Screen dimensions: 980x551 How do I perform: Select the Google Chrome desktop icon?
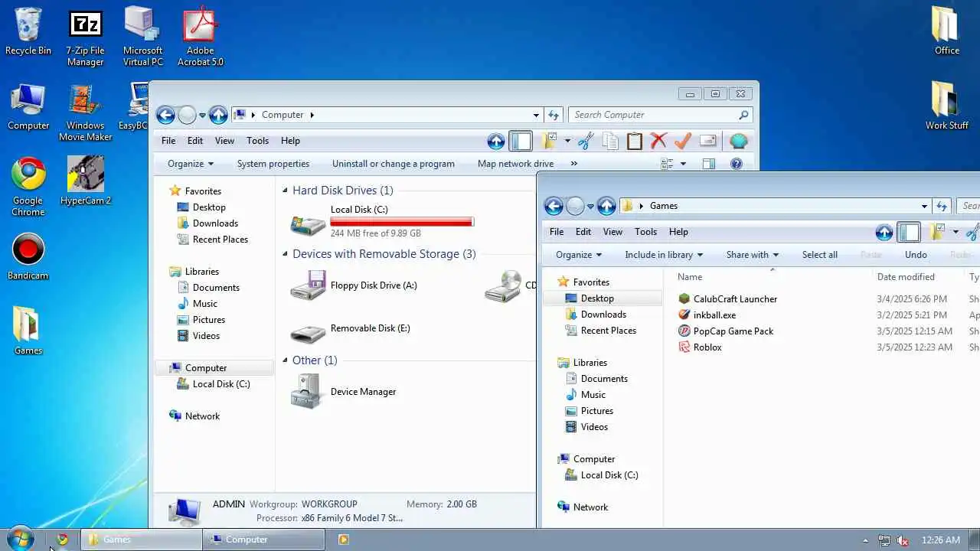tap(28, 187)
